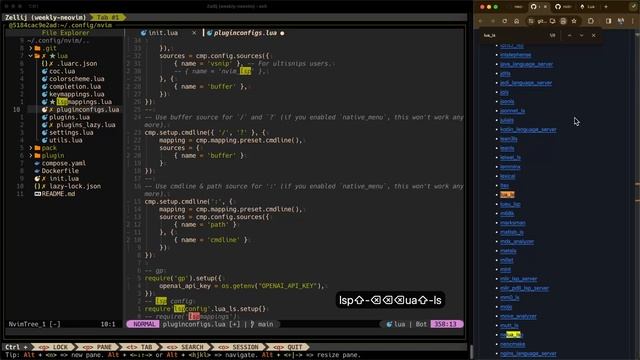Screen dimensions: 640x360
Task: Open a new browser tab
Action: coord(606,7)
